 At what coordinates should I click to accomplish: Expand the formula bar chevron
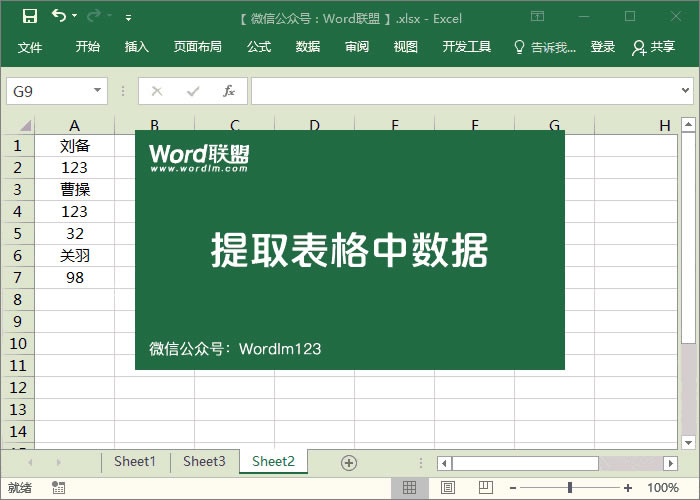point(685,91)
